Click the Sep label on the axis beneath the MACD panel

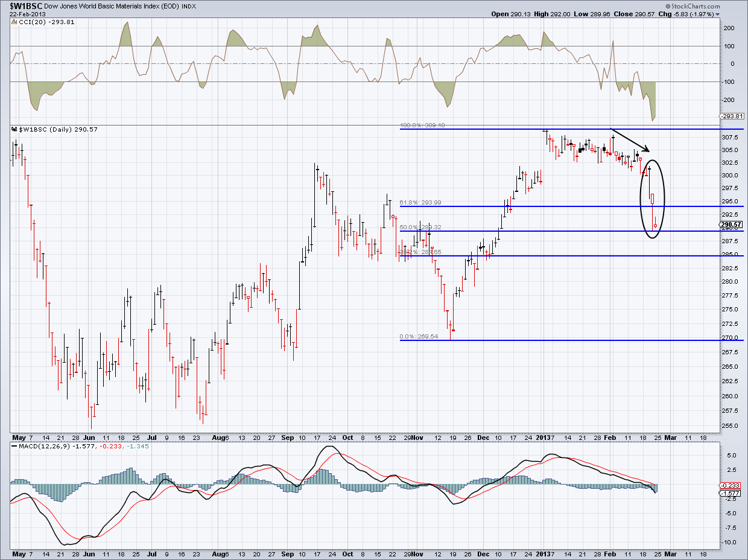[287, 553]
